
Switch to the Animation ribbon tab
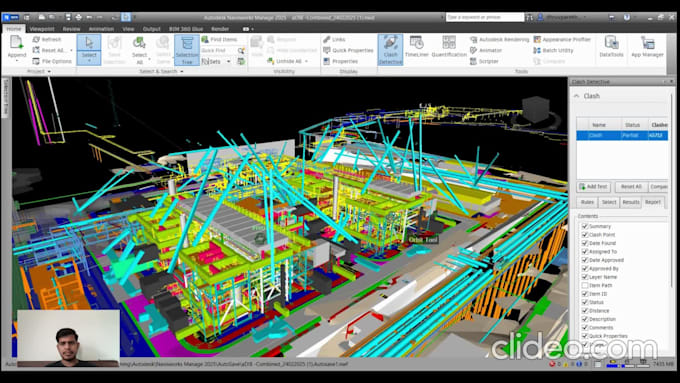pyautogui.click(x=101, y=29)
